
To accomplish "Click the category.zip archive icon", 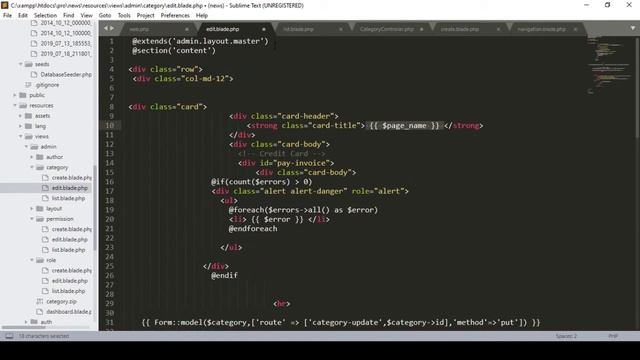I will pyautogui.click(x=40, y=301).
